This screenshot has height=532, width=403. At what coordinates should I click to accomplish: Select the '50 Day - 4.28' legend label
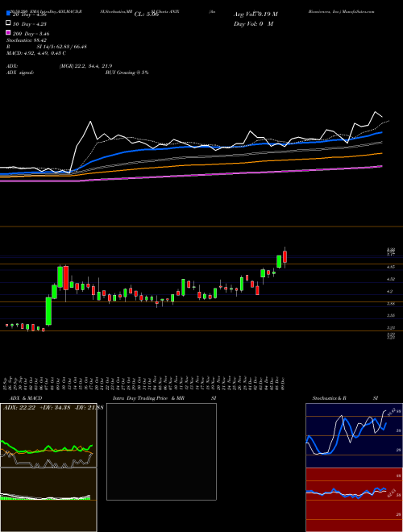click(x=30, y=24)
